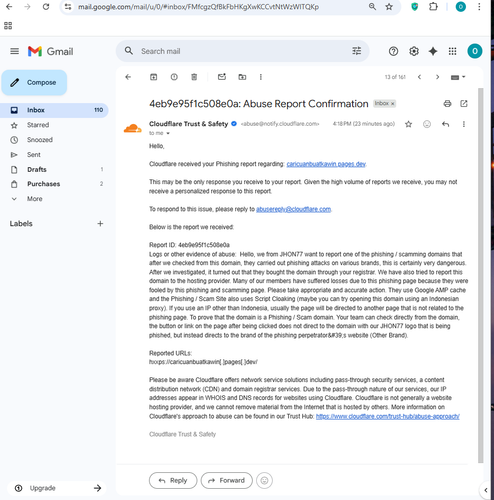View site information icon in address bar
Viewport: 494px width, 500px height.
point(68,7)
